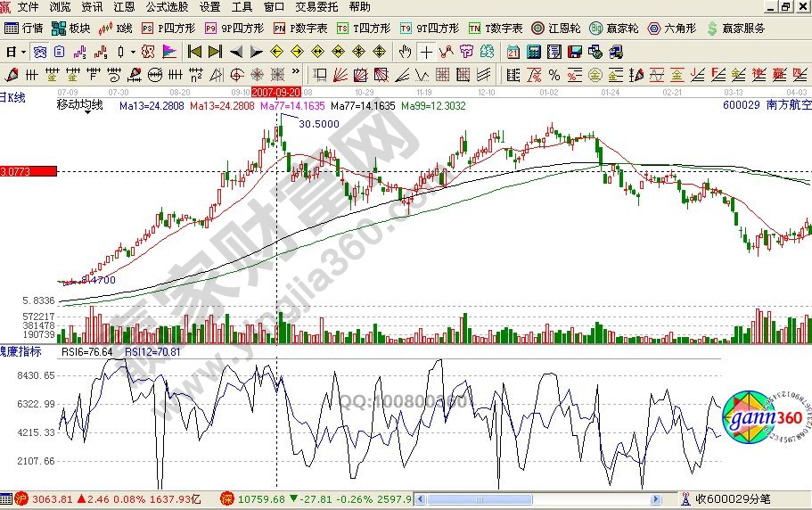Toggle the flag marker tool
Image resolution: width=812 pixels, height=510 pixels.
click(169, 51)
